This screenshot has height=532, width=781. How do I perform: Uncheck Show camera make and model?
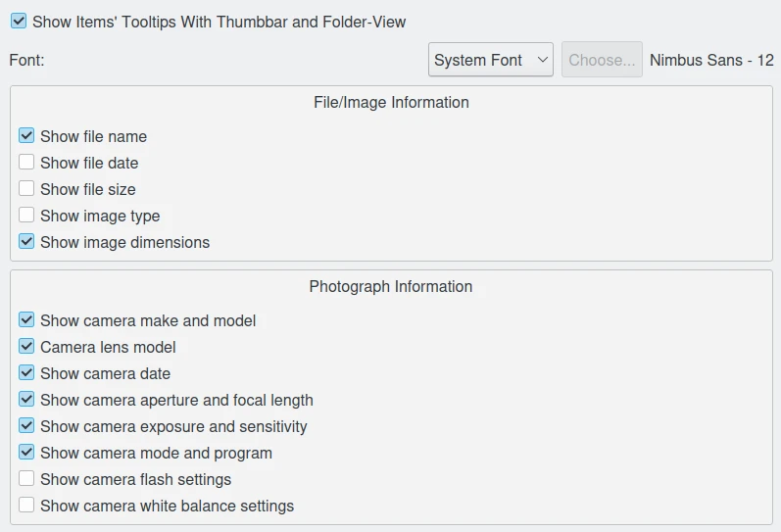(26, 320)
